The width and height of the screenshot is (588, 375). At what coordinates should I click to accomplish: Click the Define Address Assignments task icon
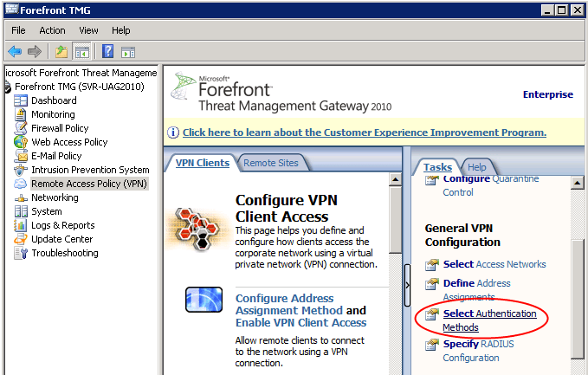[x=432, y=284]
